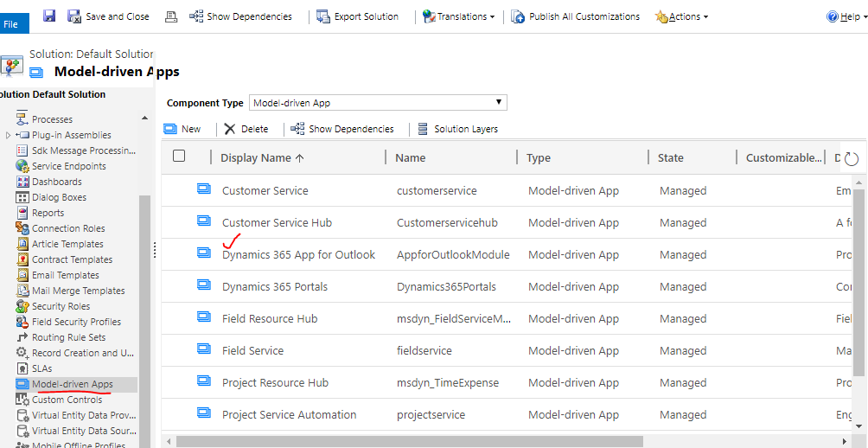Click the Save disk icon

[x=49, y=16]
